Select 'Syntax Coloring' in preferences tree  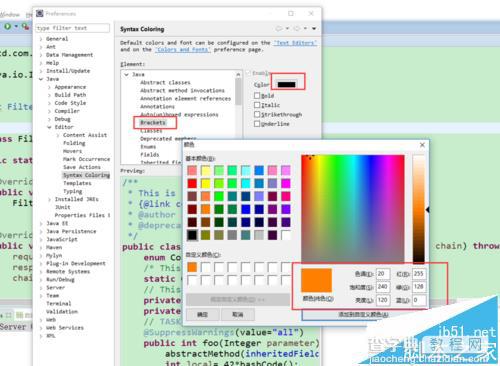pos(86,175)
